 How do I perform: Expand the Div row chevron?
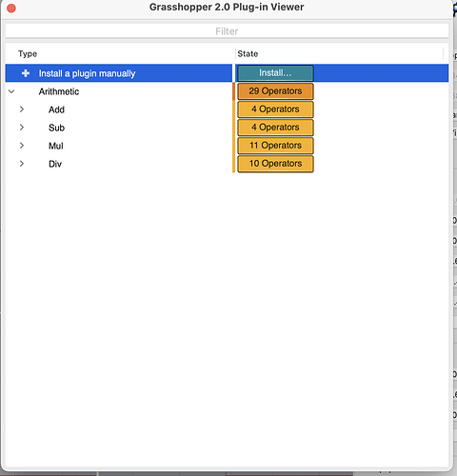click(x=22, y=164)
